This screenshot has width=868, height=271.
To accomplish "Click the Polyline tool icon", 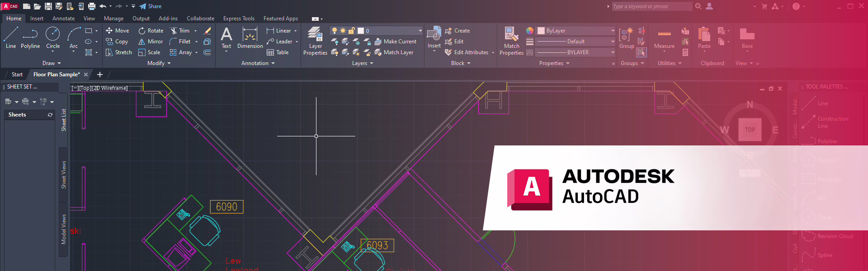I will (30, 35).
